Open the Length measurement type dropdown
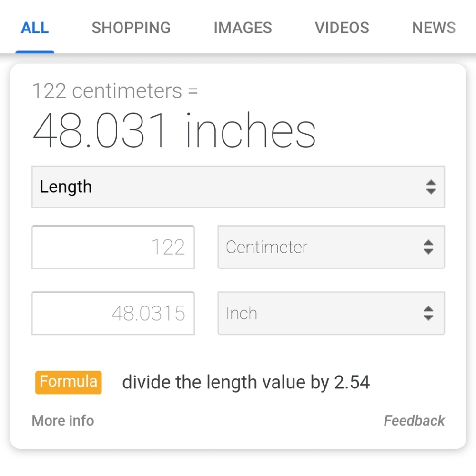Viewport: 476px width, 476px height. (238, 187)
